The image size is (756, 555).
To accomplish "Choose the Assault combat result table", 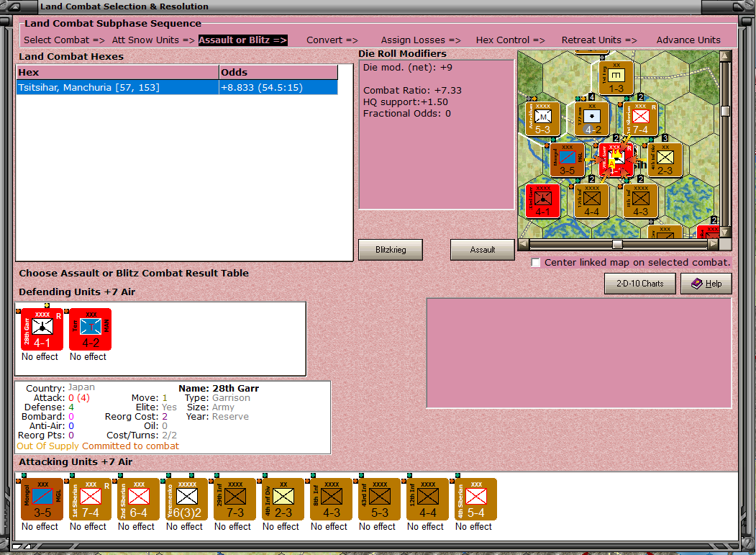I will tap(482, 249).
